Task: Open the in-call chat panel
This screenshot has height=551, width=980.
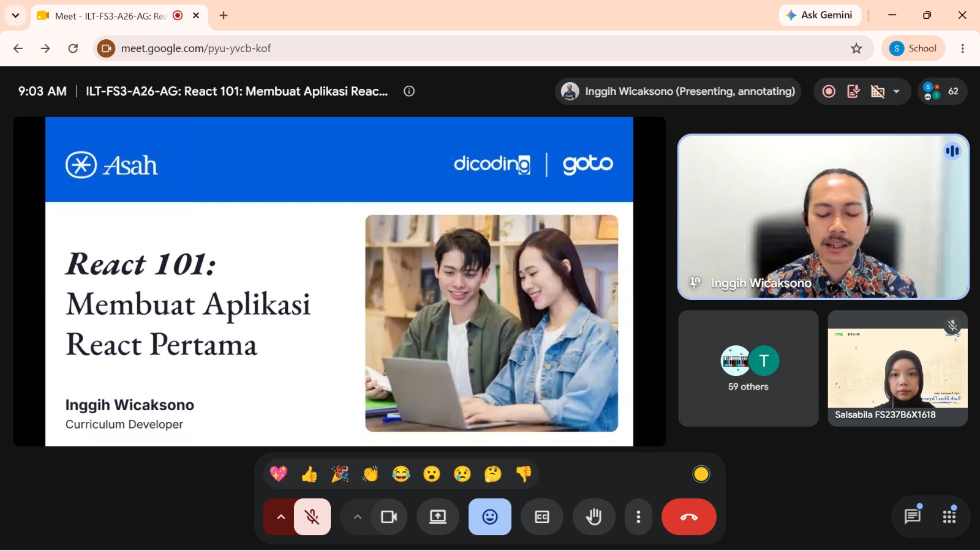Action: tap(913, 517)
